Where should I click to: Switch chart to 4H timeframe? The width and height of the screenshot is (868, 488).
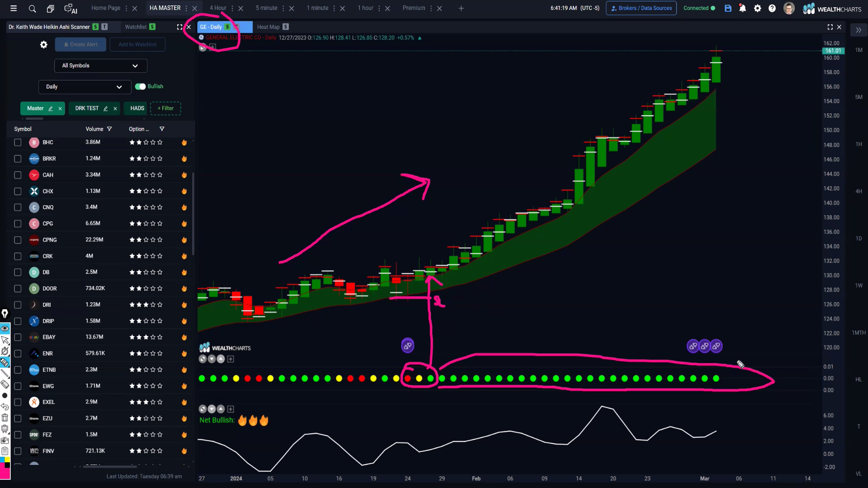click(x=859, y=192)
